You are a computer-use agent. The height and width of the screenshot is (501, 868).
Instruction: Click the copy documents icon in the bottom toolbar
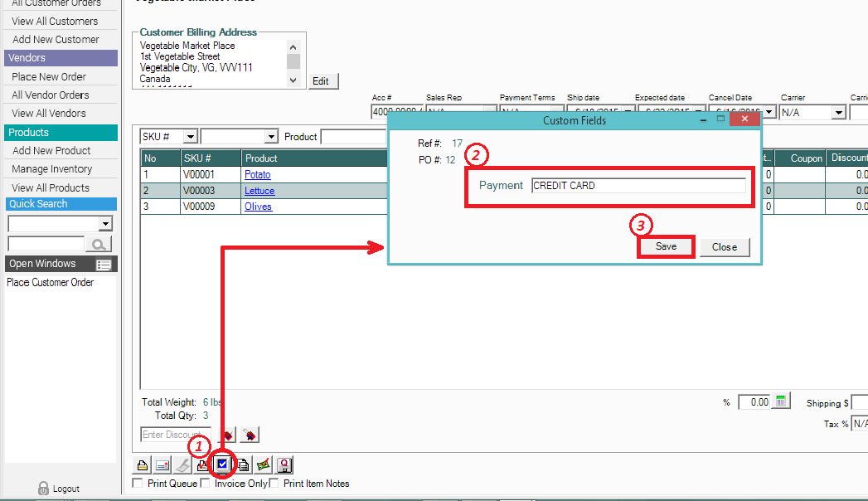[x=244, y=465]
